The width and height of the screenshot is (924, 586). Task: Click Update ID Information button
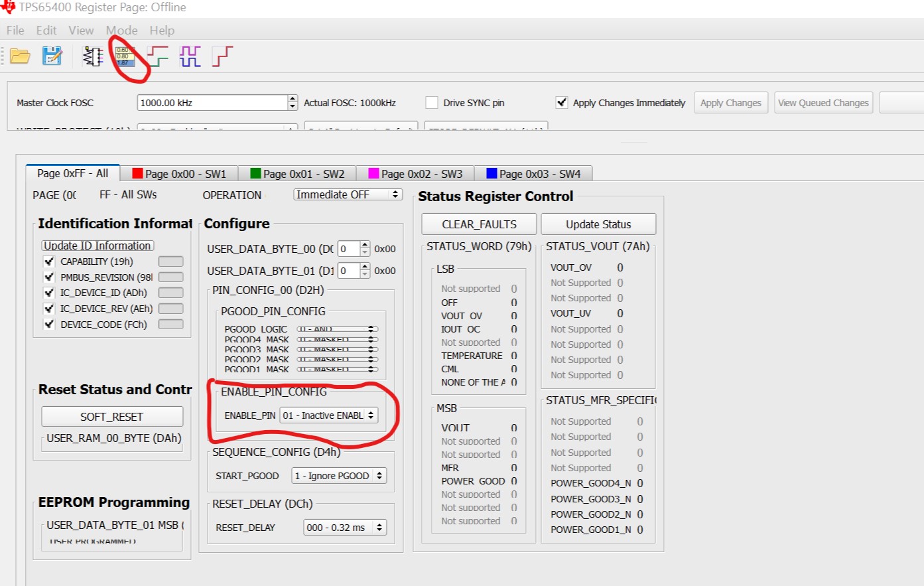[98, 246]
